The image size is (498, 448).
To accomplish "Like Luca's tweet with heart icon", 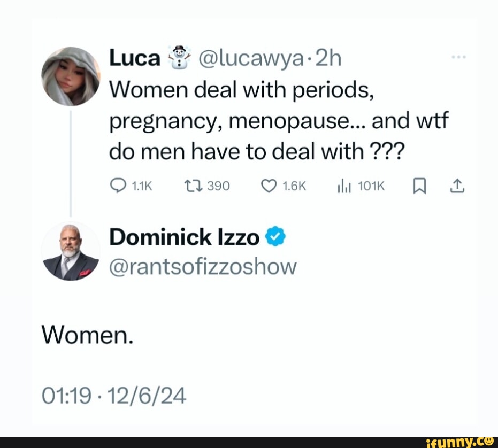I will click(x=269, y=186).
